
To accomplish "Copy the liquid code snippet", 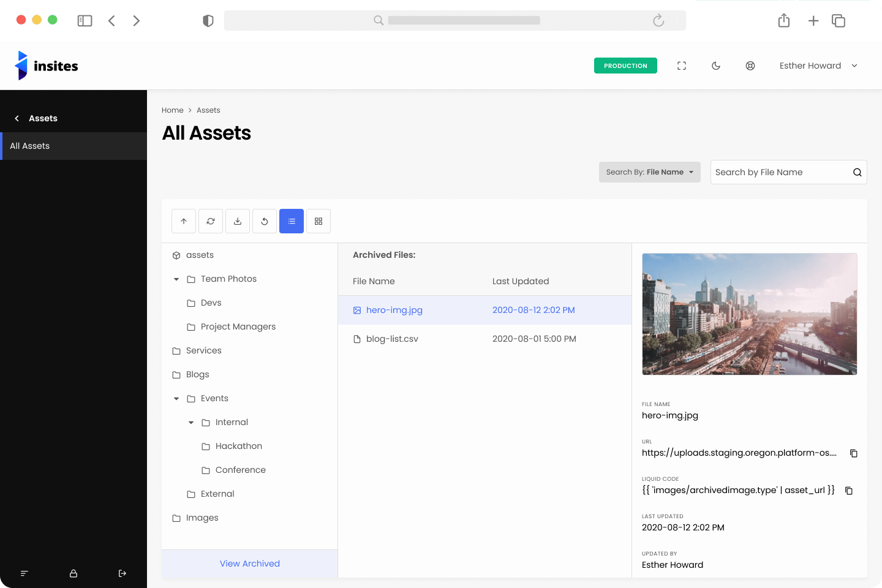I will click(x=848, y=491).
